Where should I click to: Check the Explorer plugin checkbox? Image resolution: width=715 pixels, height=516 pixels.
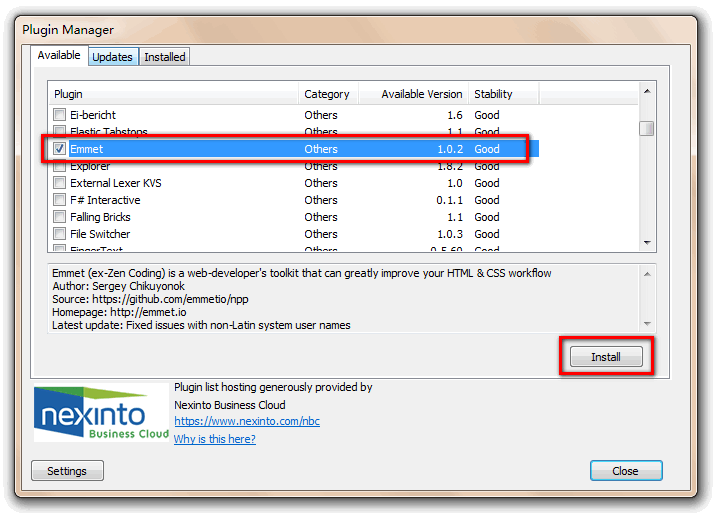[x=59, y=166]
